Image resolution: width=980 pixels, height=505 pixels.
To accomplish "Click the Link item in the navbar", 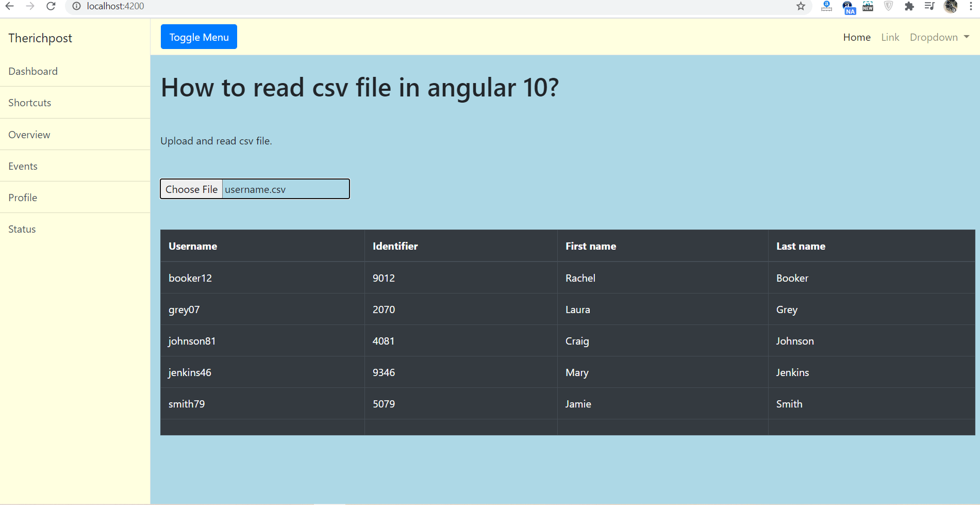I will coord(890,37).
